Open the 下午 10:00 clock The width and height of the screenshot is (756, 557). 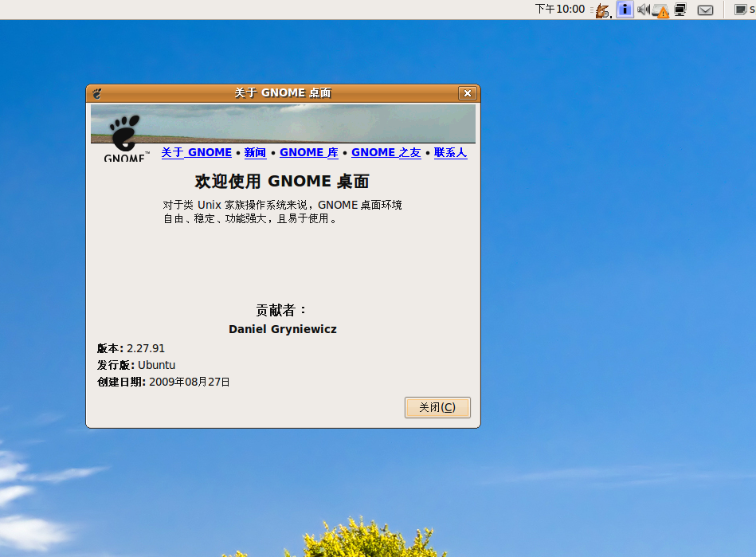560,9
